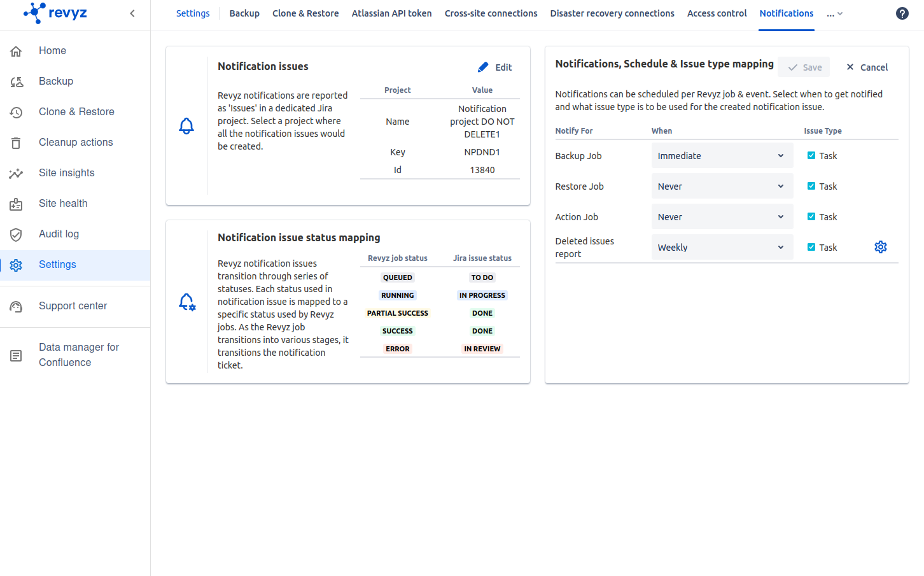924x576 pixels.
Task: Click the DONE badge in PARTIAL SUCCESS row
Action: (x=482, y=313)
